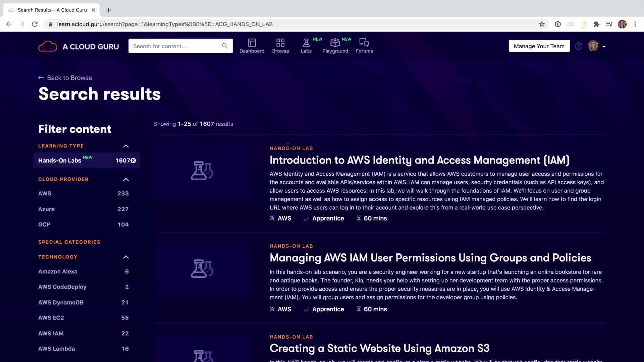Collapse the Learning Type section
Image resolution: width=644 pixels, height=362 pixels.
pos(126,146)
